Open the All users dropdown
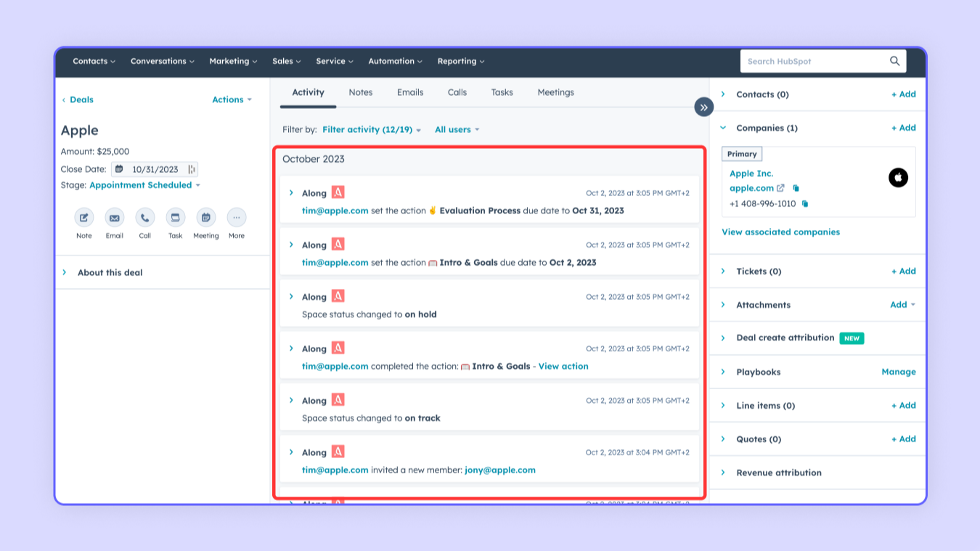Viewport: 980px width, 551px height. (457, 130)
